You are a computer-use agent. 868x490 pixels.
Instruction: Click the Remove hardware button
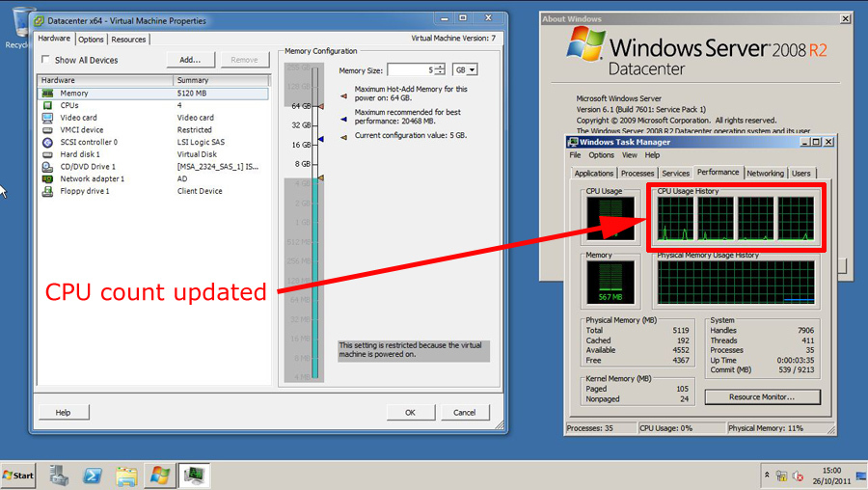244,60
